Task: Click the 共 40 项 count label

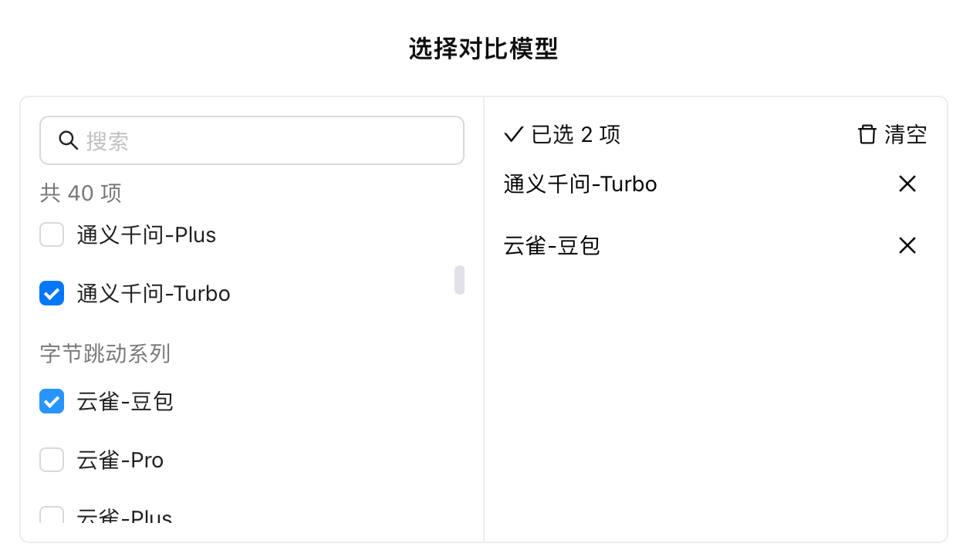Action: point(81,193)
